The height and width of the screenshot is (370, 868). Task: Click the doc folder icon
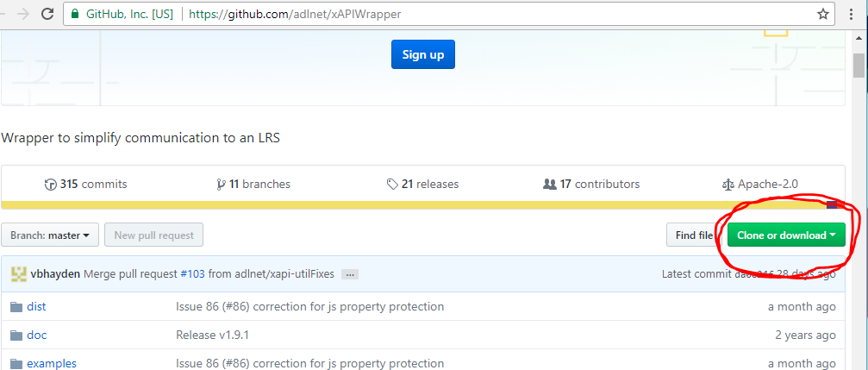click(16, 335)
